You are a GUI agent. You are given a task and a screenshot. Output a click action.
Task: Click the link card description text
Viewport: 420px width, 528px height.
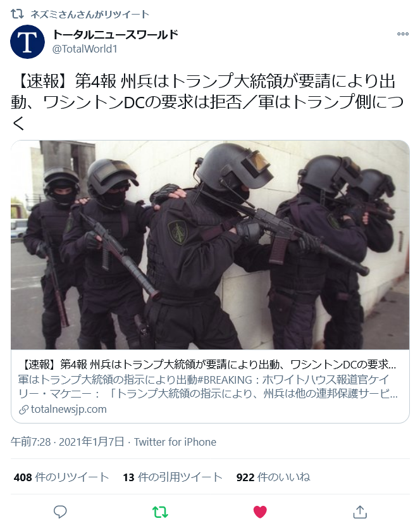tap(208, 387)
